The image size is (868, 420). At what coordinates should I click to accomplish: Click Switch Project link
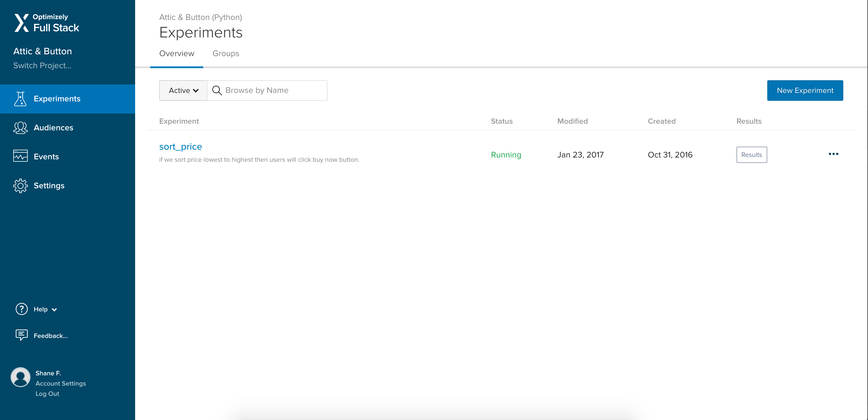click(42, 65)
